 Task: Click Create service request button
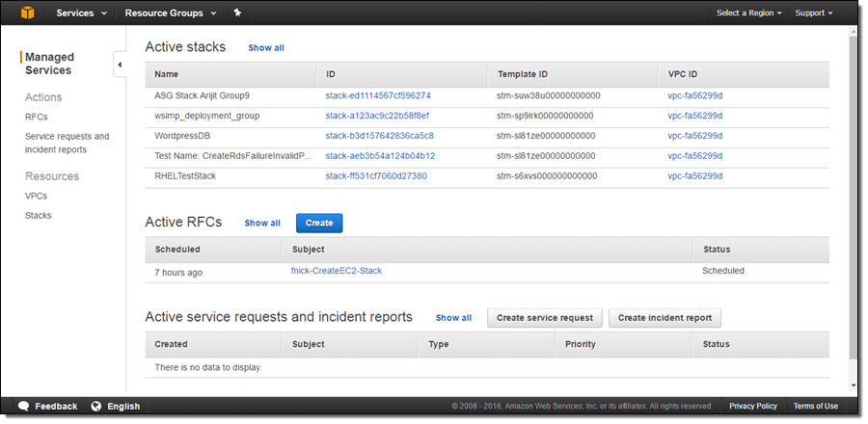[x=546, y=318]
